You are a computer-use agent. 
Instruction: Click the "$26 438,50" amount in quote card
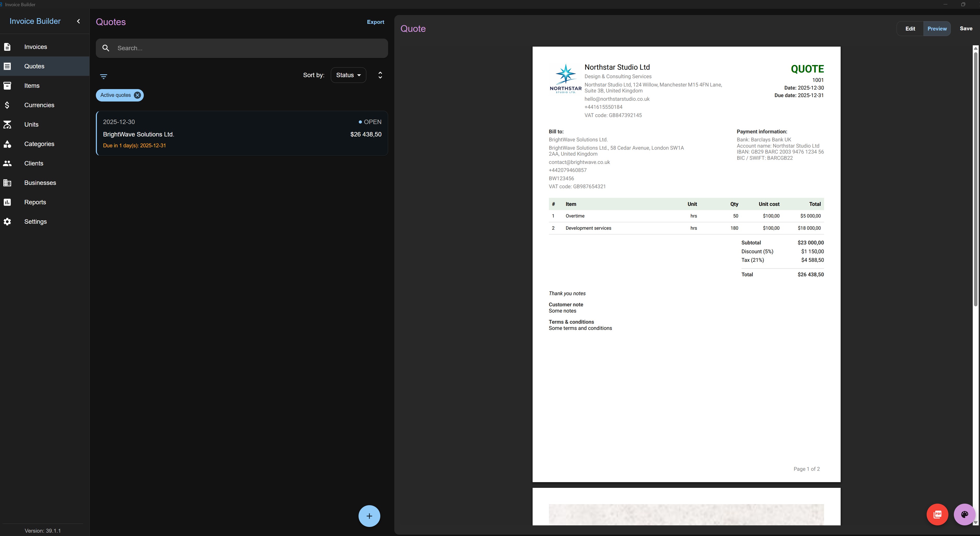click(366, 135)
